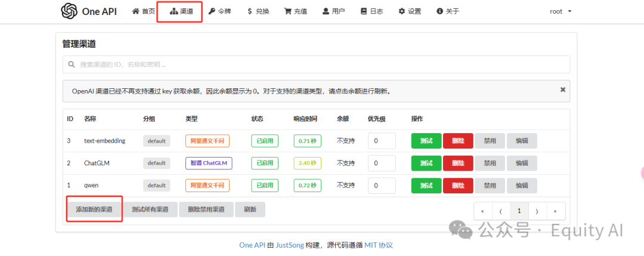644x256 pixels.
Task: Go to the 用户 users page
Action: pos(334,11)
